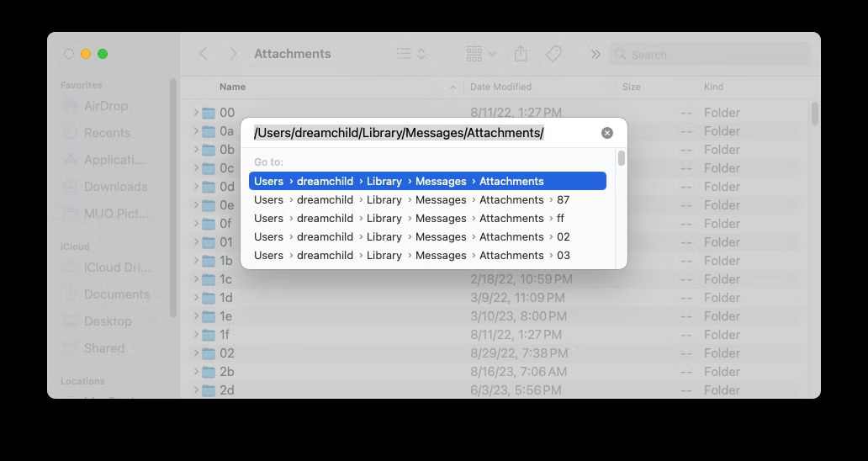The height and width of the screenshot is (461, 868).
Task: Select the 02 folder icon in list
Action: (209, 353)
